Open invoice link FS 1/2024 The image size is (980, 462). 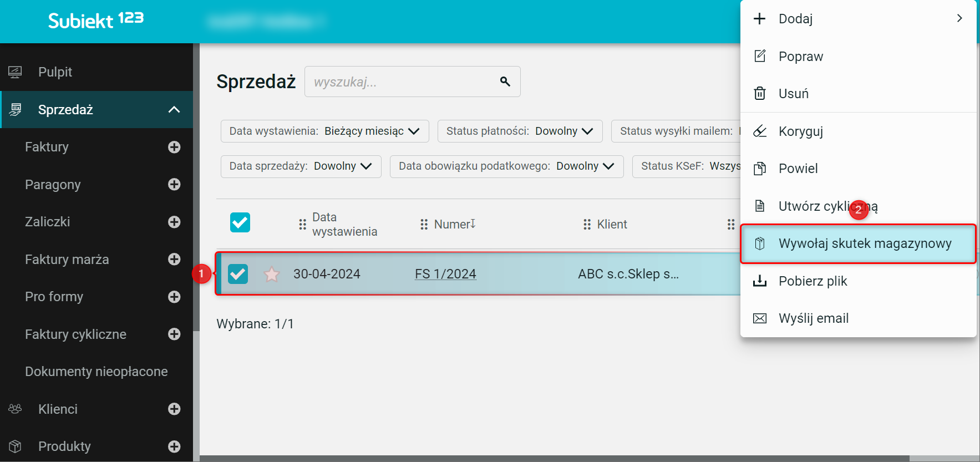(445, 274)
